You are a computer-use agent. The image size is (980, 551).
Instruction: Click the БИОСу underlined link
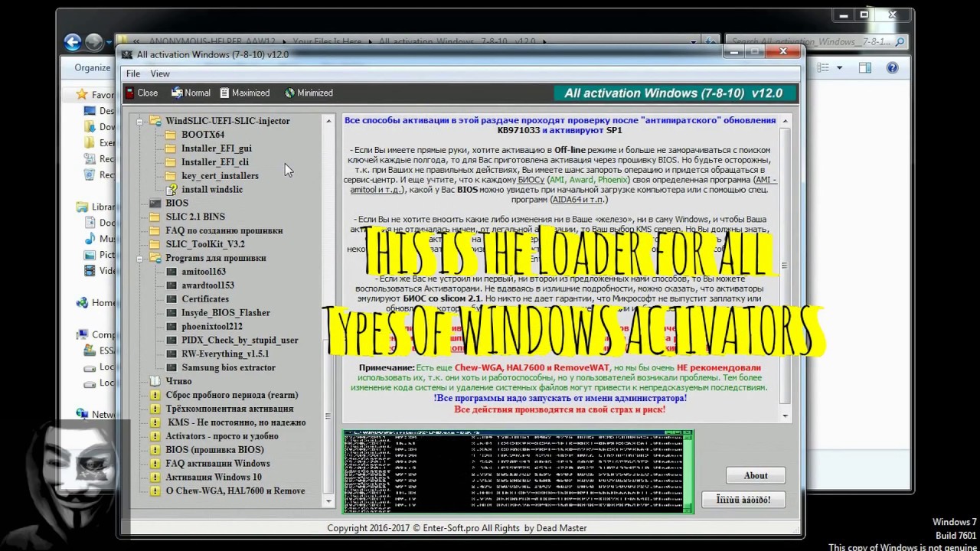click(531, 180)
